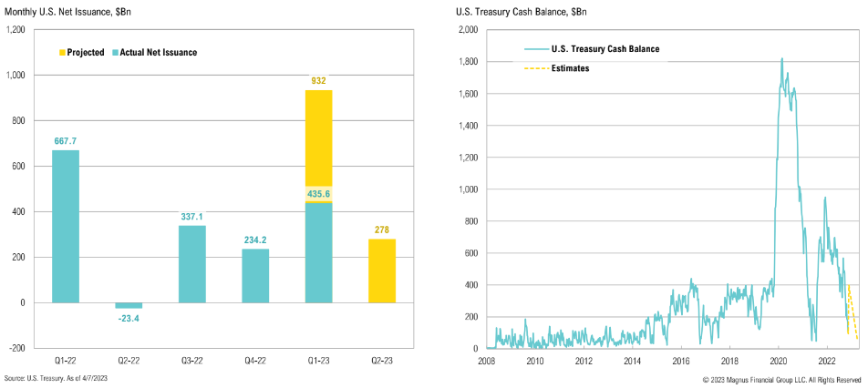Select the Q1-22 bar labeled 667.7
The width and height of the screenshot is (868, 388).
[65, 227]
